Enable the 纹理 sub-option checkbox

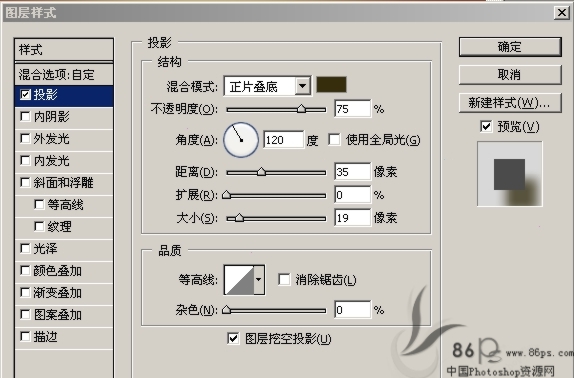pos(39,227)
